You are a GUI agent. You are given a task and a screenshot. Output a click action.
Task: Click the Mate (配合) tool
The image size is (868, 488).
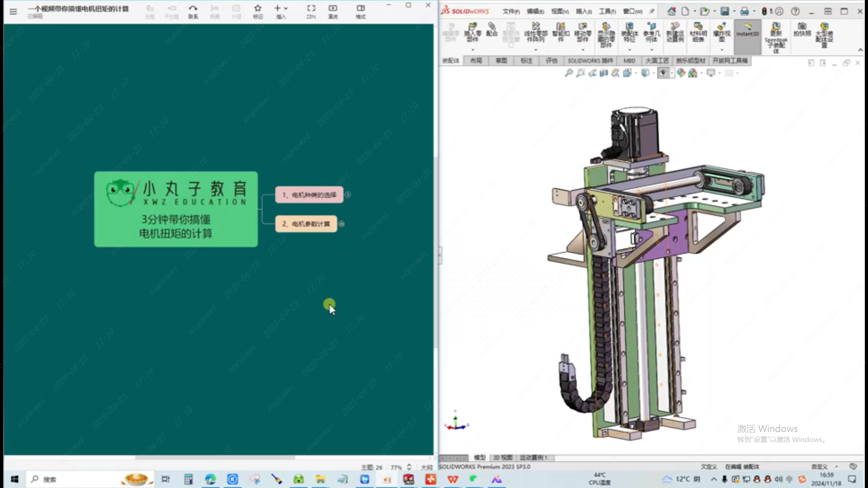[x=492, y=30]
